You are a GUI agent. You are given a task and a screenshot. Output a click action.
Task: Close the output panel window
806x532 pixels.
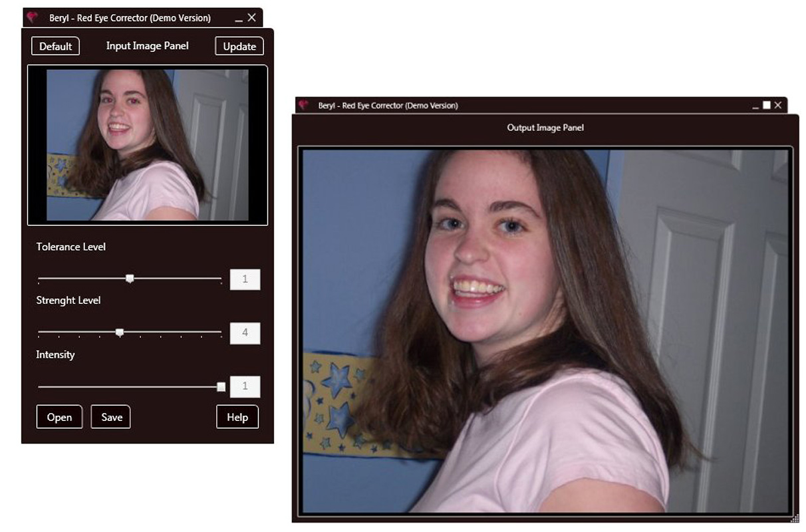point(778,105)
